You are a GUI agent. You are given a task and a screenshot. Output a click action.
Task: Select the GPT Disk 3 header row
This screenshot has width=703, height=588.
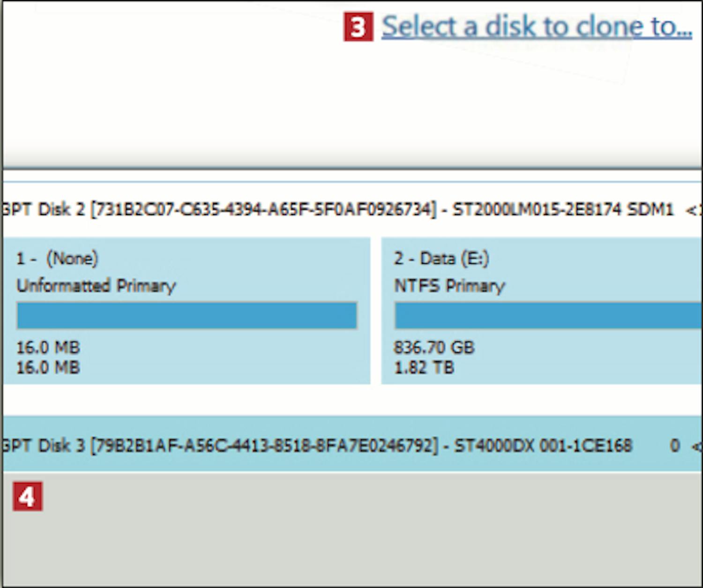coord(351,445)
